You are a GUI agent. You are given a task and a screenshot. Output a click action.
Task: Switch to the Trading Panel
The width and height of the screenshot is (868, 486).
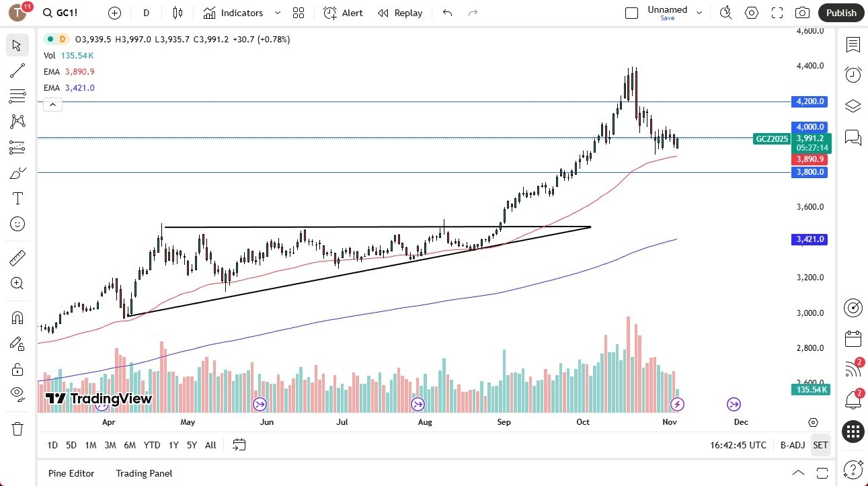click(143, 473)
